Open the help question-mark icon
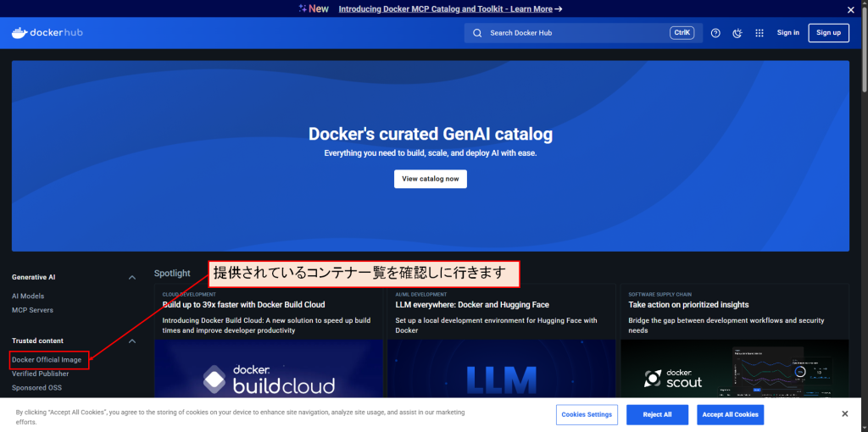The height and width of the screenshot is (432, 868). coord(715,33)
